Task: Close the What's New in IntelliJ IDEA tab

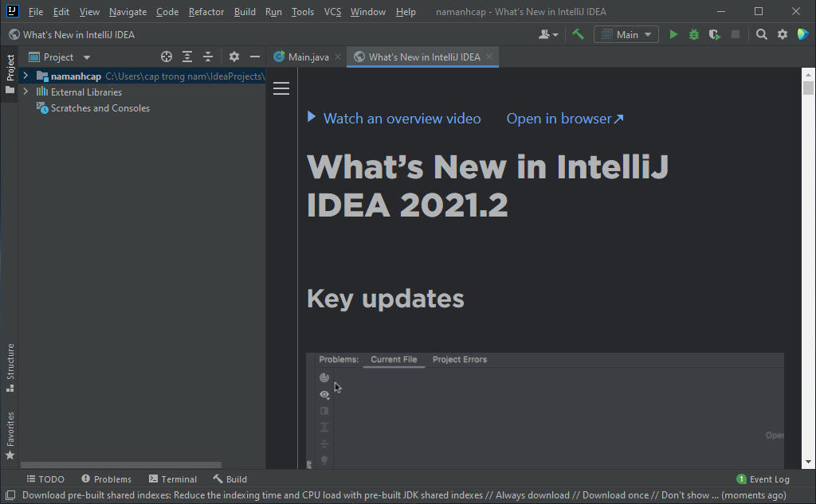Action: click(x=489, y=57)
